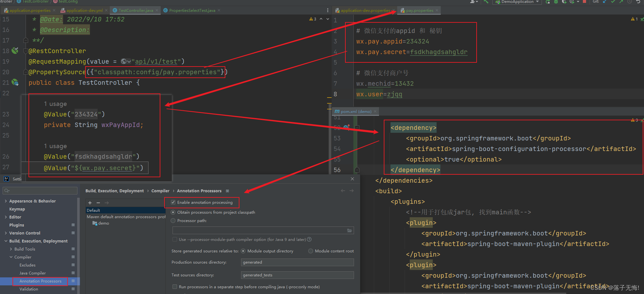Screen dimensions: 644x294
Task: Click the Spring bean gutter icon on line 18
Action: 15,51
